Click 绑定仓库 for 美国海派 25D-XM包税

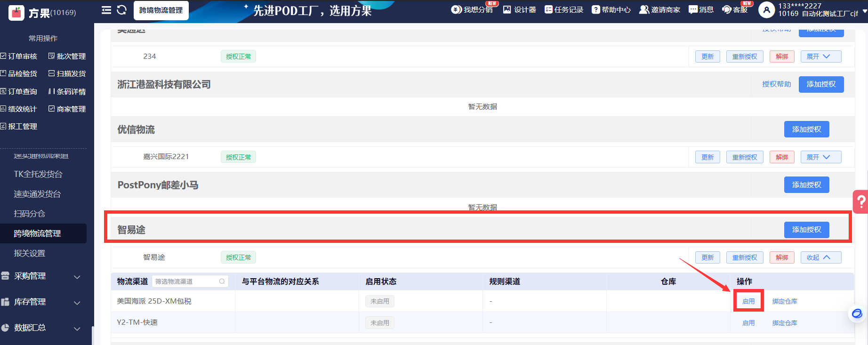pos(785,301)
